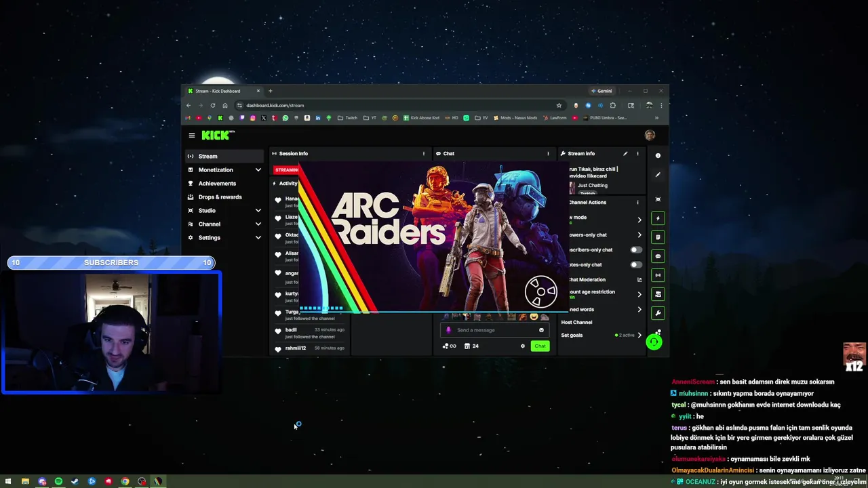
Task: Open emoji picker in message box
Action: [x=541, y=330]
